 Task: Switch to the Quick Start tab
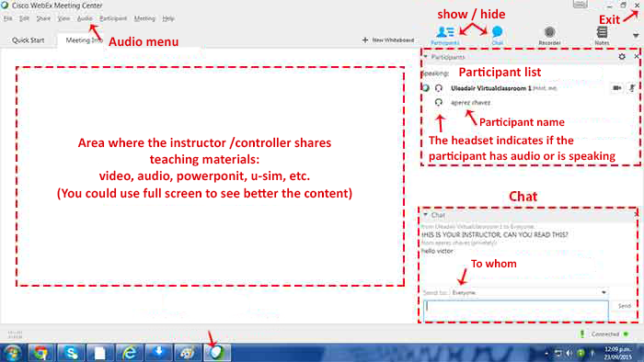pyautogui.click(x=28, y=40)
